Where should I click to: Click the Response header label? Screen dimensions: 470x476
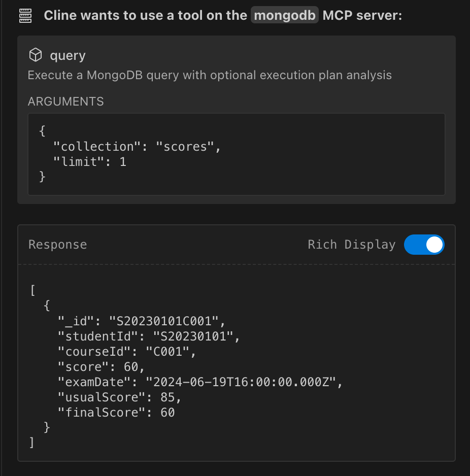click(58, 245)
